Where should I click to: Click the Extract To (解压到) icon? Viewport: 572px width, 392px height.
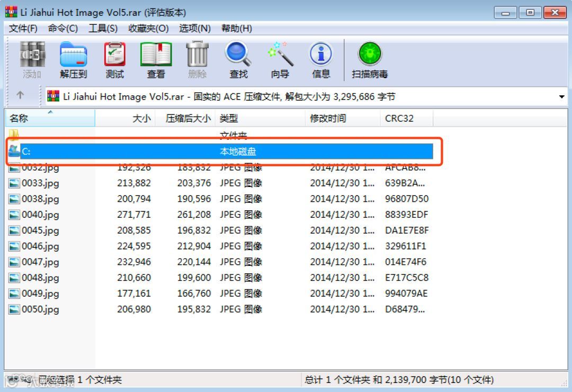pos(73,55)
